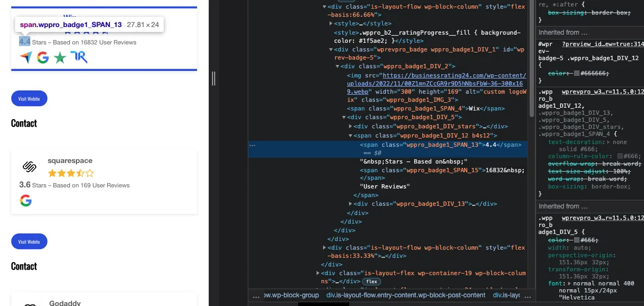The image size is (644, 306).
Task: Expand the font shorthand property triangle
Action: [570, 283]
